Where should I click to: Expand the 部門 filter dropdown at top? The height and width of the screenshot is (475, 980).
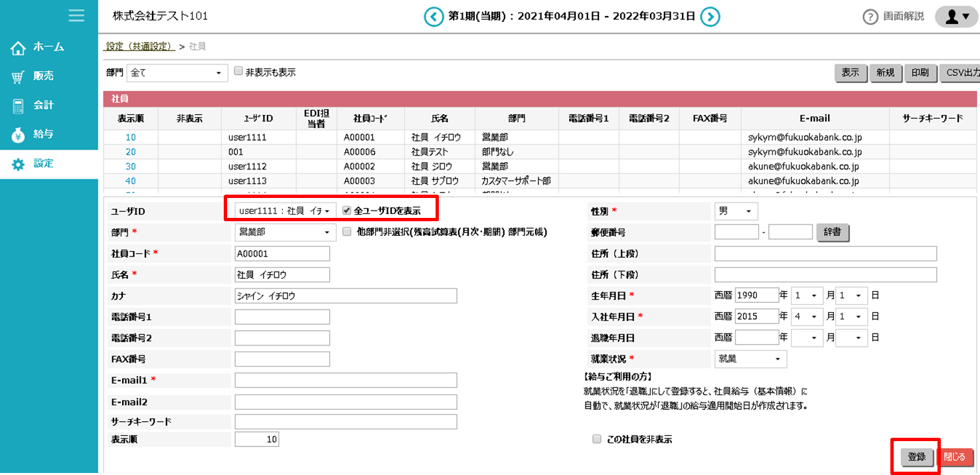point(177,73)
